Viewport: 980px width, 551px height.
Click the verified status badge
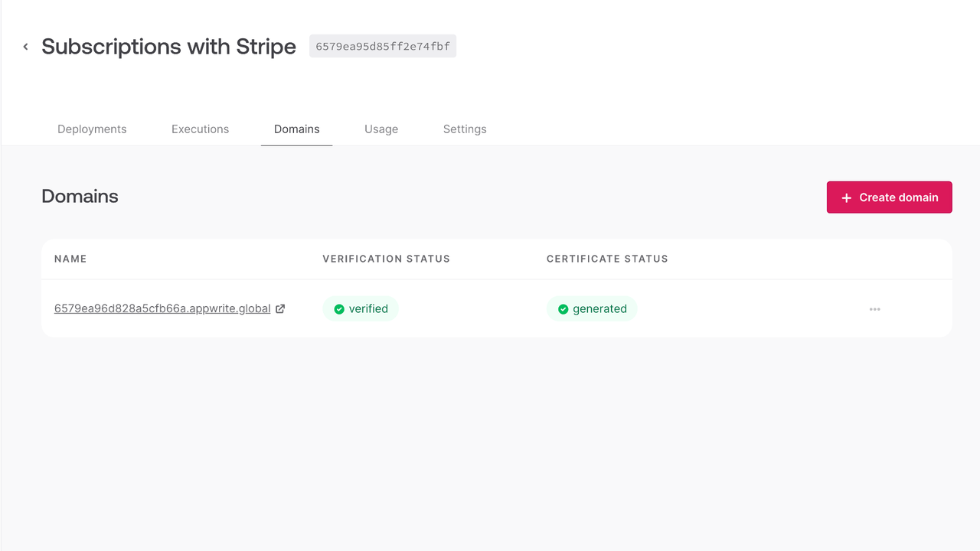[361, 309]
